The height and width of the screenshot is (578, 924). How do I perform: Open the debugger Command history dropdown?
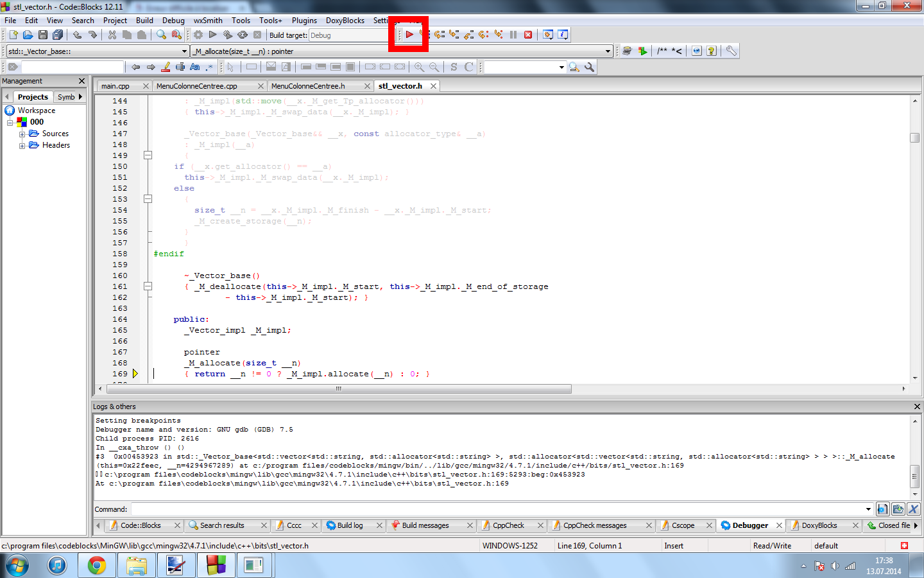click(x=868, y=509)
